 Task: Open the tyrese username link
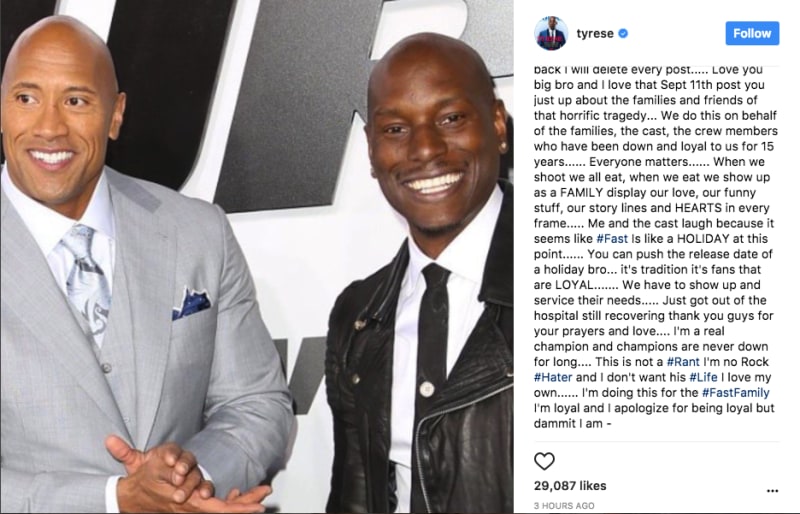pyautogui.click(x=595, y=34)
